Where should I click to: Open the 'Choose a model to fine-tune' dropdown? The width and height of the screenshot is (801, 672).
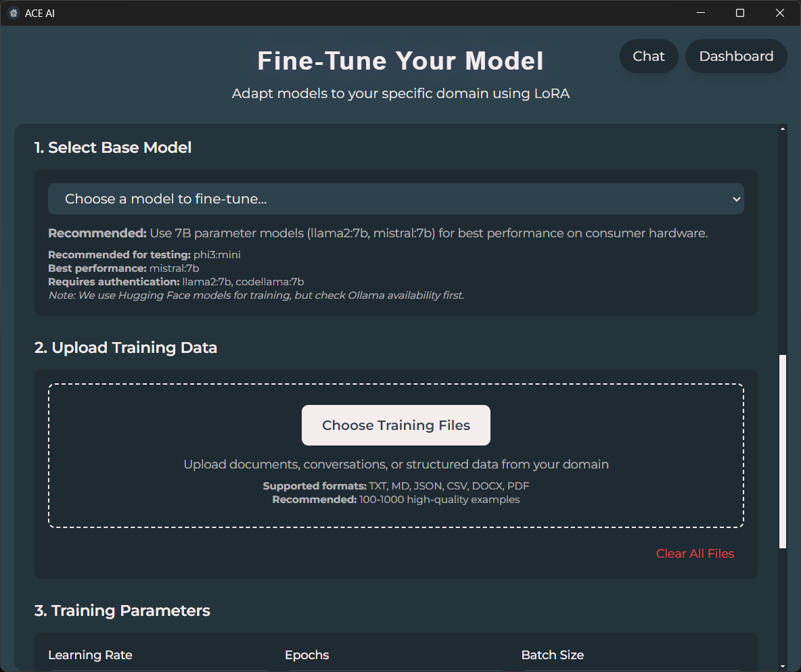(x=396, y=198)
